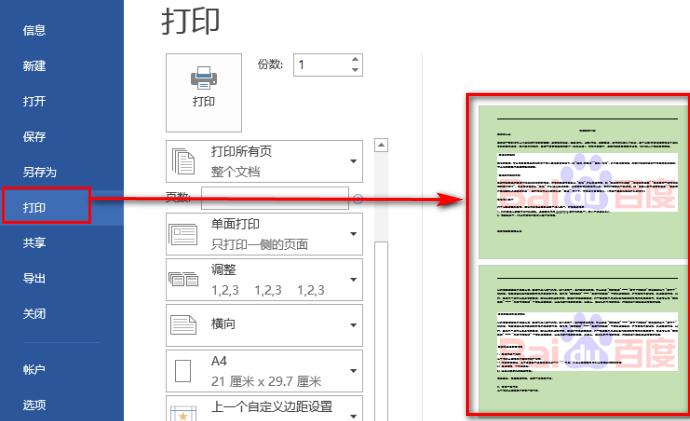Click the starred margins icon
This screenshot has width=690, height=421.
tap(183, 413)
